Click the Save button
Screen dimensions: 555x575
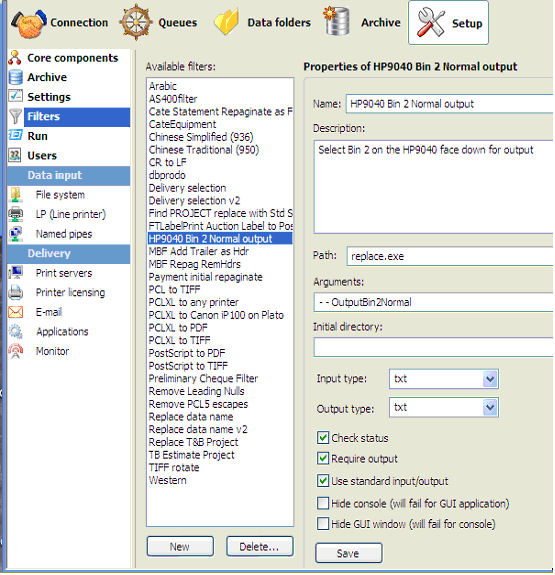tap(348, 553)
